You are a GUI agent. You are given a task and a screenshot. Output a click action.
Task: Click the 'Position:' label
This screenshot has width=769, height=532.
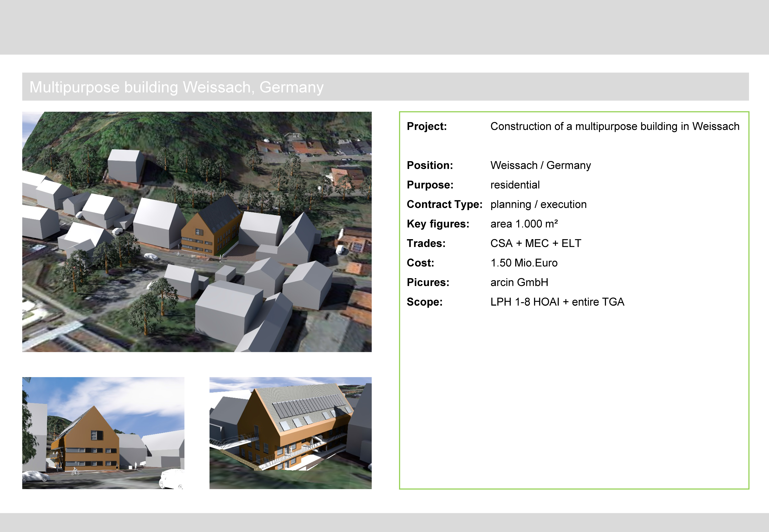tap(430, 165)
